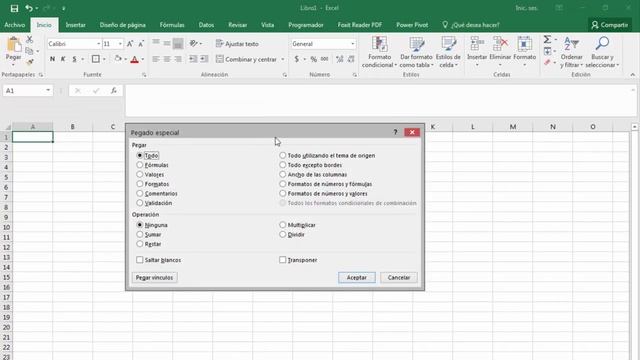Screen dimensions: 640x360
Task: Expand the font color dropdown arrow
Action: point(143,60)
